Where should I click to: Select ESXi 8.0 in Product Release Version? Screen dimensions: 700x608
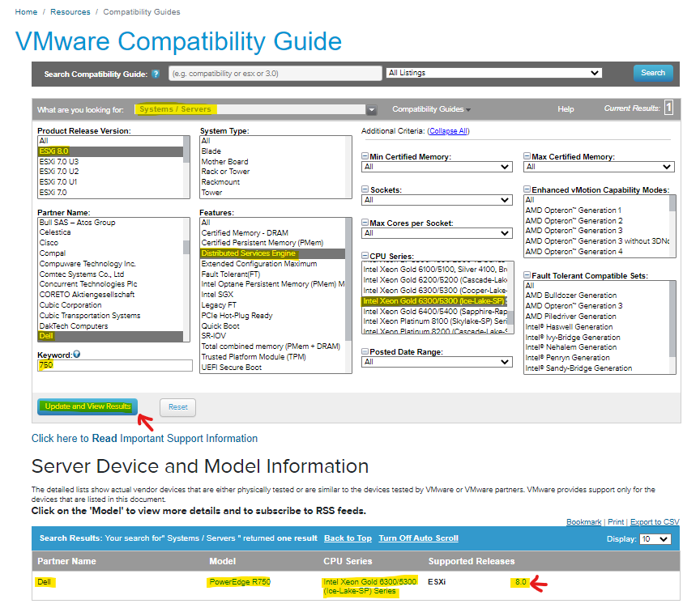tap(110, 151)
